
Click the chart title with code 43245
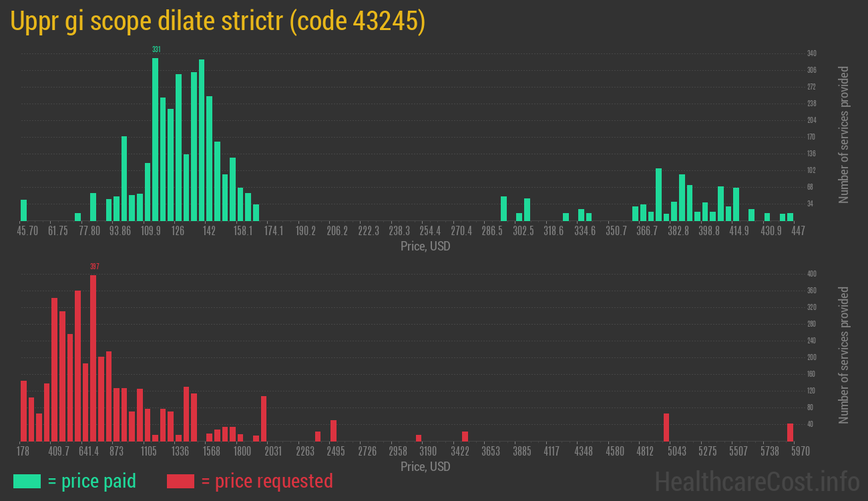click(x=218, y=22)
